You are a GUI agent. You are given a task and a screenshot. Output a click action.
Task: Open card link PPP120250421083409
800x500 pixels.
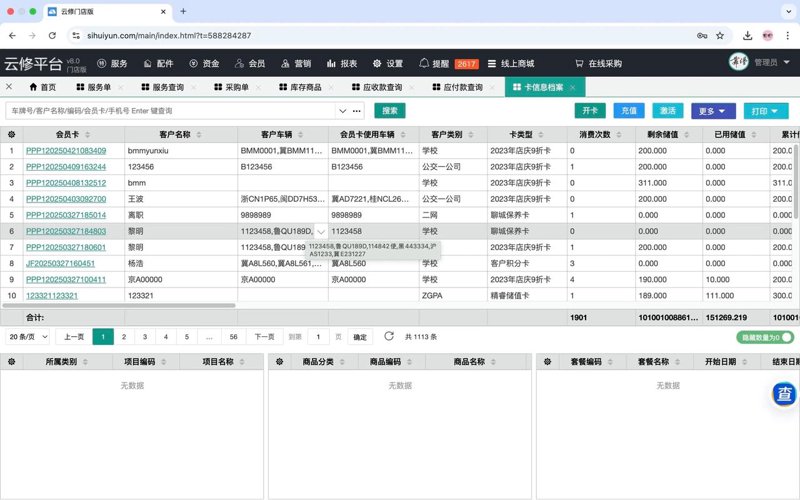[x=66, y=151]
